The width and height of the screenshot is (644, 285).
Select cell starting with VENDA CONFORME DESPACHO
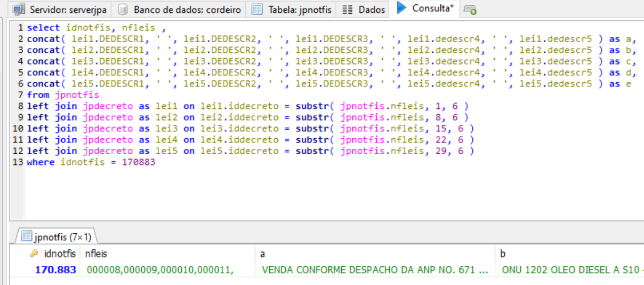(x=374, y=270)
